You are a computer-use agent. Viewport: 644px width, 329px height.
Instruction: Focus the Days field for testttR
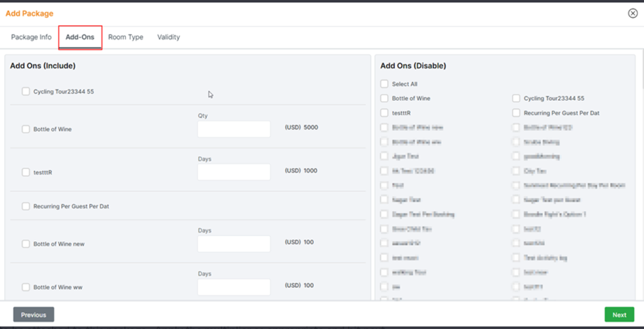click(x=234, y=172)
